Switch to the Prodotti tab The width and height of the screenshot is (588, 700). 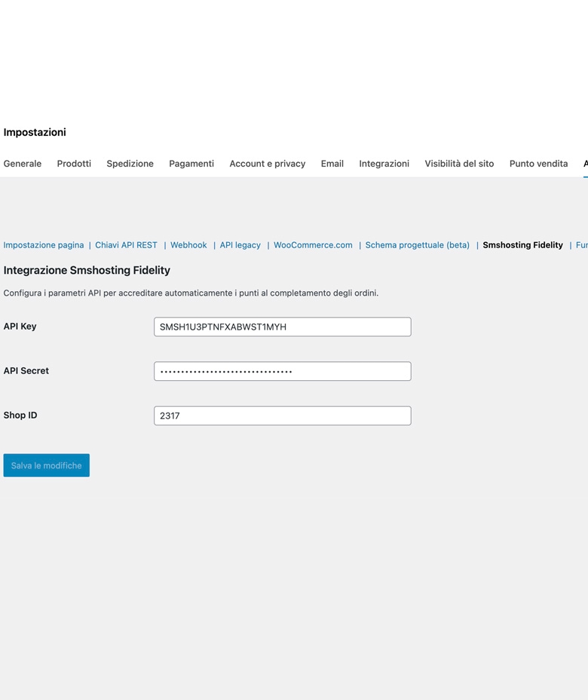(74, 164)
